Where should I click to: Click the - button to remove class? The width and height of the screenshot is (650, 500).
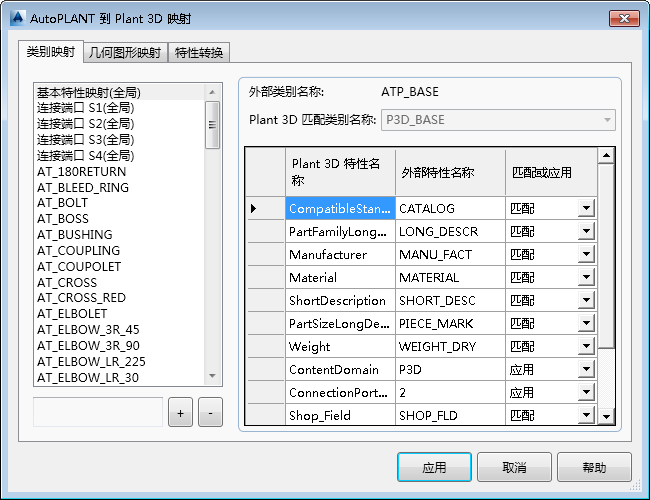210,413
